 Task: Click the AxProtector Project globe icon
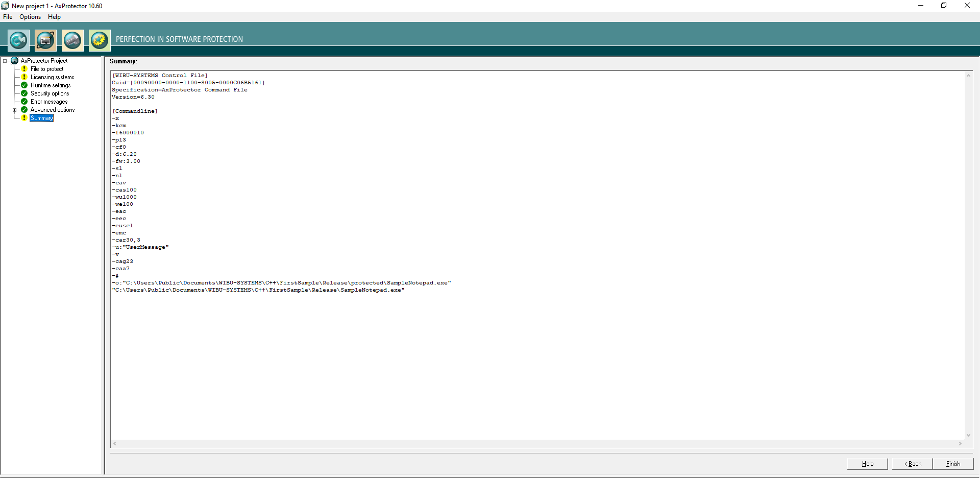click(x=15, y=61)
